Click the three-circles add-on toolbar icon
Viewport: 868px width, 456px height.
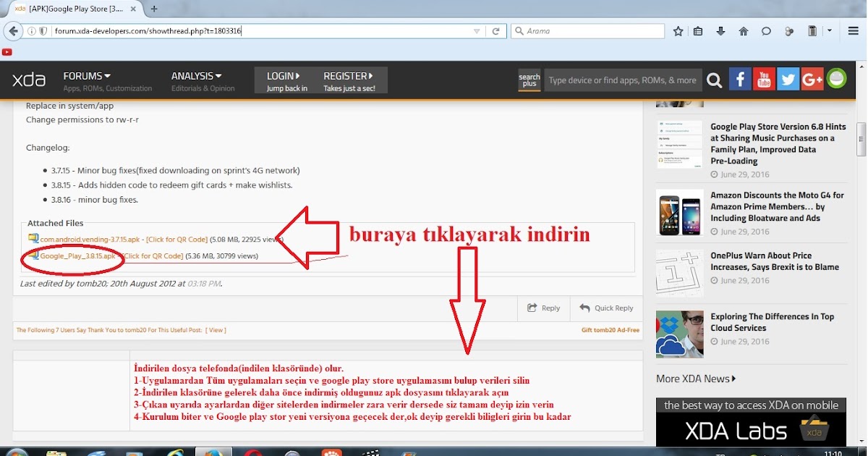pos(788,31)
